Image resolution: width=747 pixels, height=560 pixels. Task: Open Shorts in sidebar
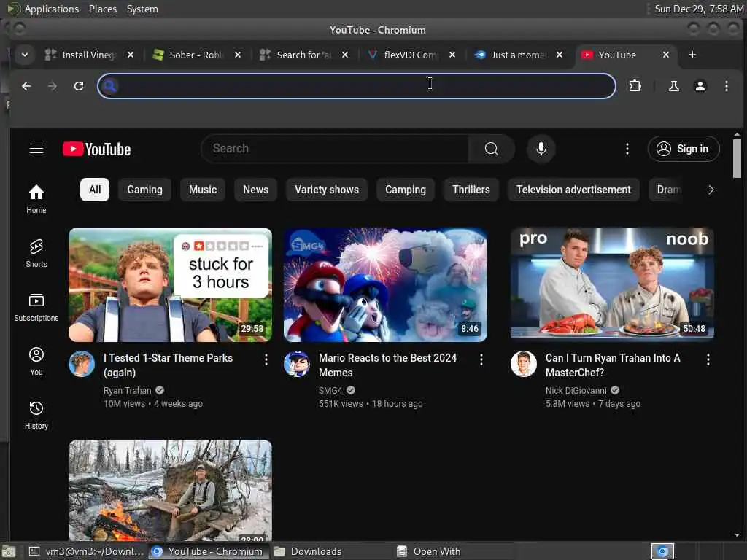click(x=36, y=253)
